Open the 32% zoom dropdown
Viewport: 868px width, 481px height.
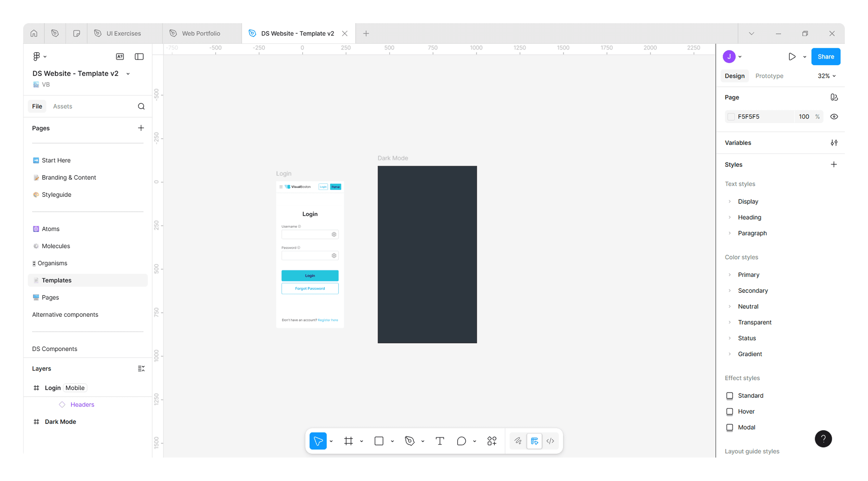[x=826, y=76]
